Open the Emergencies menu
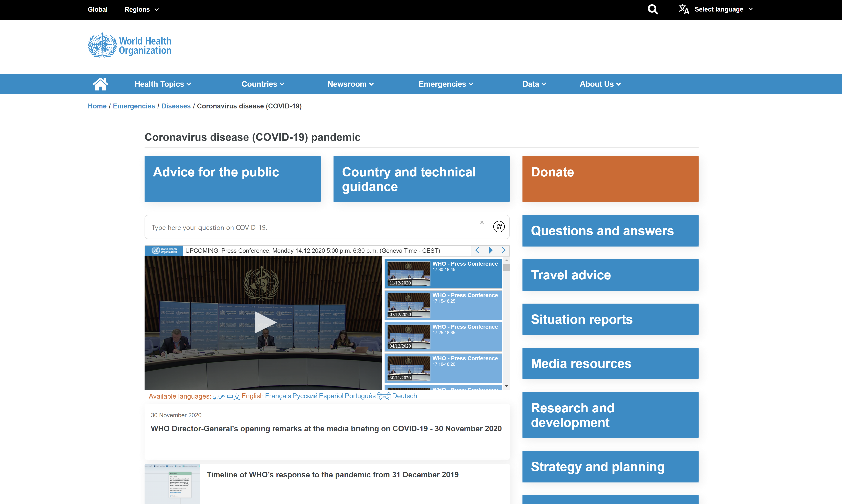842x504 pixels. coord(446,84)
